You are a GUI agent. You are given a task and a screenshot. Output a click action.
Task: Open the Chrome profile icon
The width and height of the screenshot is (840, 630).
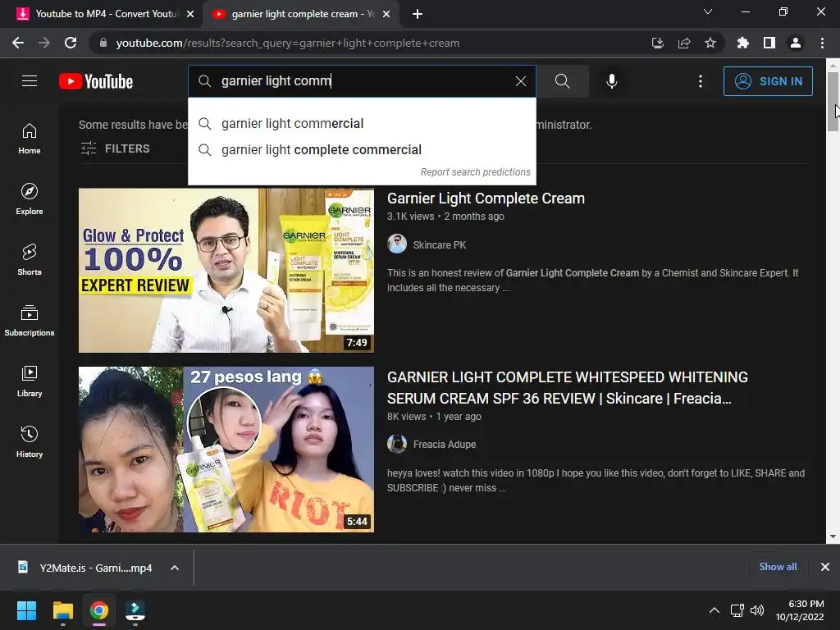(x=796, y=43)
